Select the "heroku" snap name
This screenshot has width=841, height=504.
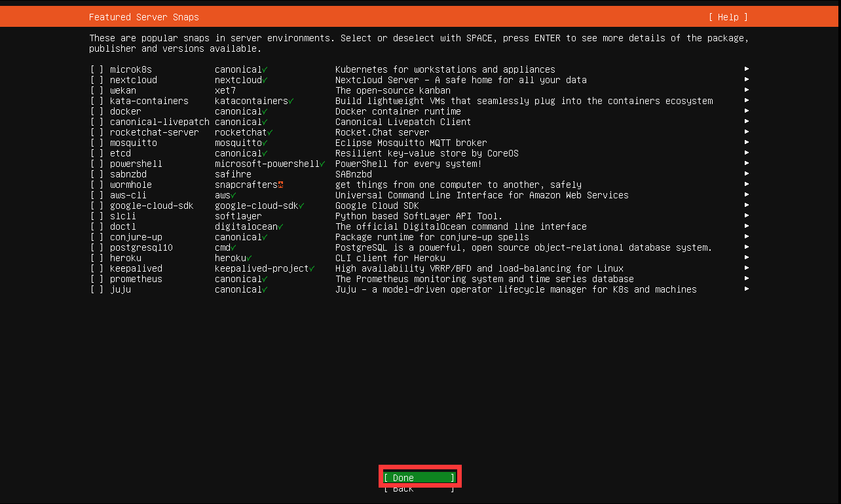(x=126, y=258)
